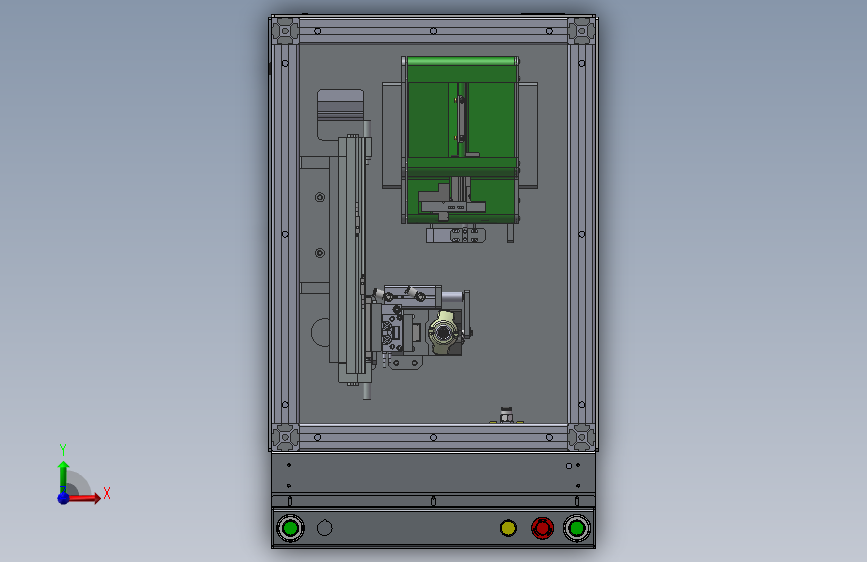Select the top horizontal aluminum profile
867x562 pixels.
click(434, 31)
